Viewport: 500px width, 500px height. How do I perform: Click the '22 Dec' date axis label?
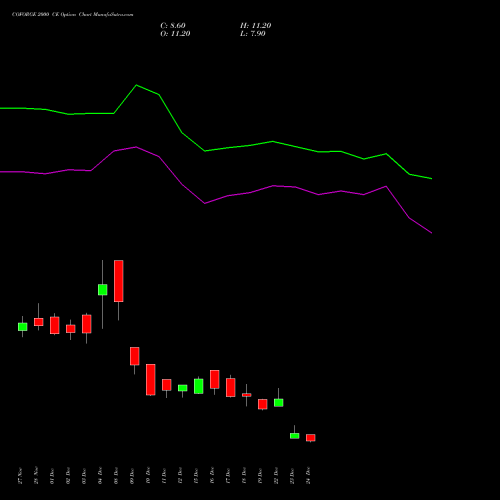coord(276,476)
